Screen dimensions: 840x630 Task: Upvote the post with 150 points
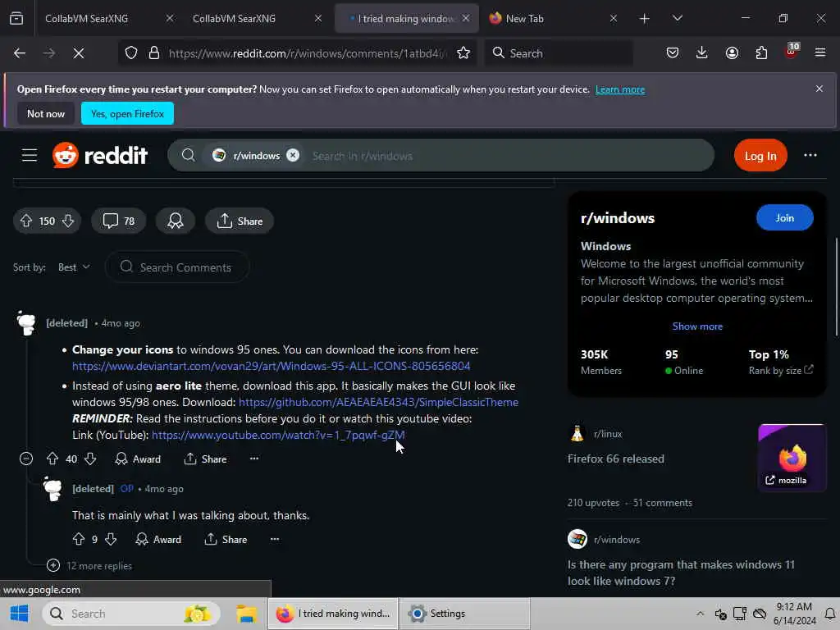point(25,221)
